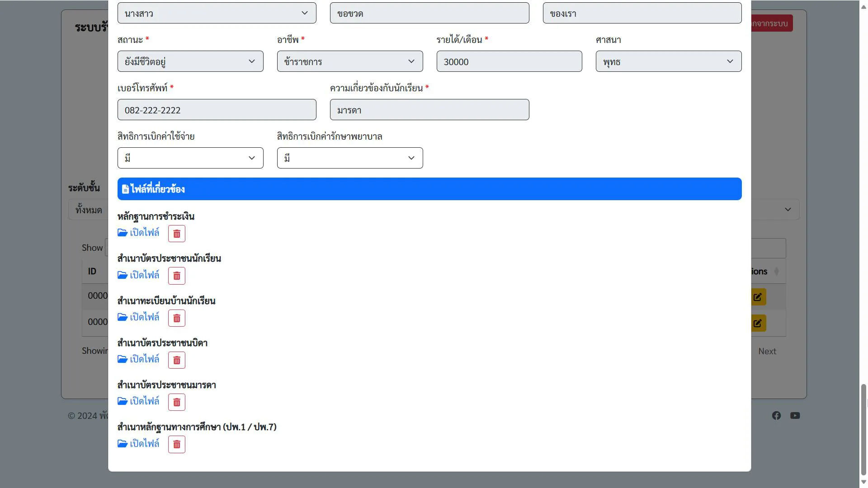Open the ศาสนา dropdown
The width and height of the screenshot is (868, 488).
(x=669, y=61)
